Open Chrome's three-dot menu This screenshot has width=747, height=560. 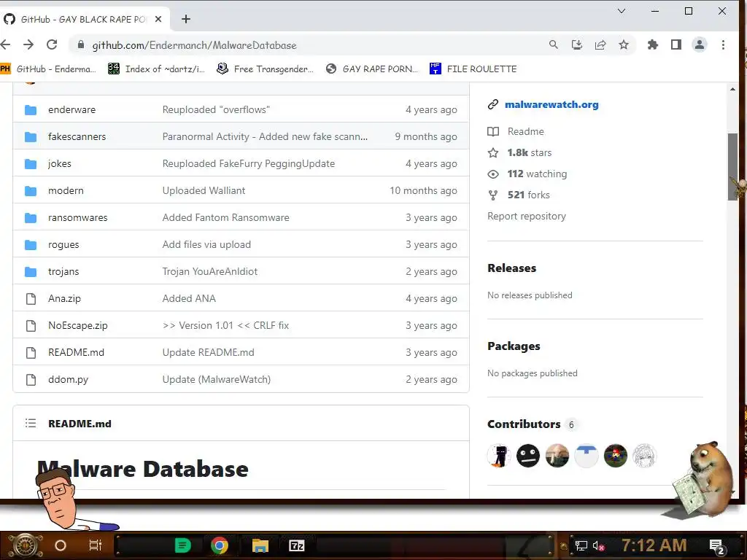tap(723, 44)
